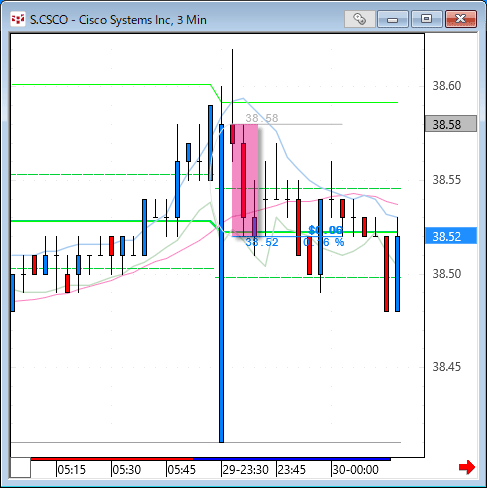The height and width of the screenshot is (488, 487).
Task: Click the red session bar under the chart
Action: [112, 459]
